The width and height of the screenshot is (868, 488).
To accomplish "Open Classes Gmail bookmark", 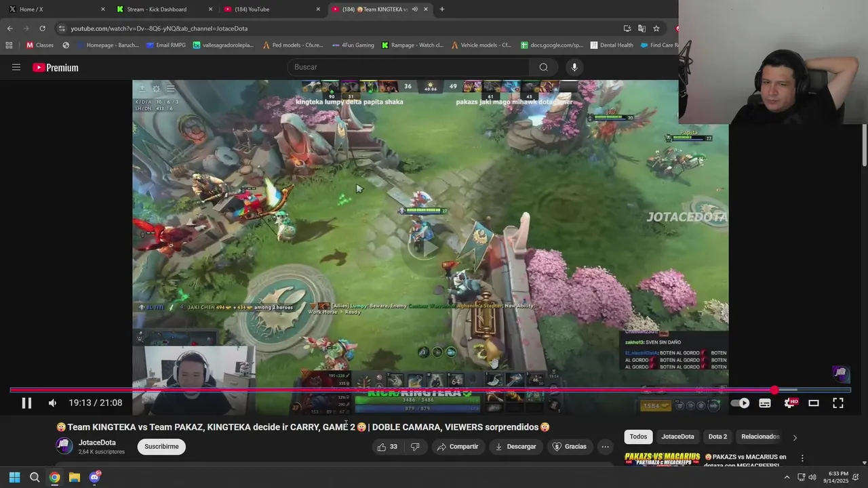I will (39, 45).
